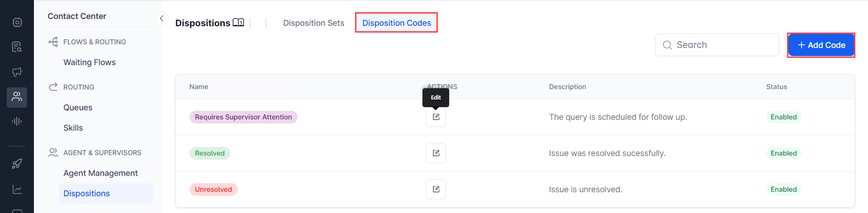Screen dimensions: 868x213
Task: Open the analytics chart icon
Action: [x=17, y=189]
